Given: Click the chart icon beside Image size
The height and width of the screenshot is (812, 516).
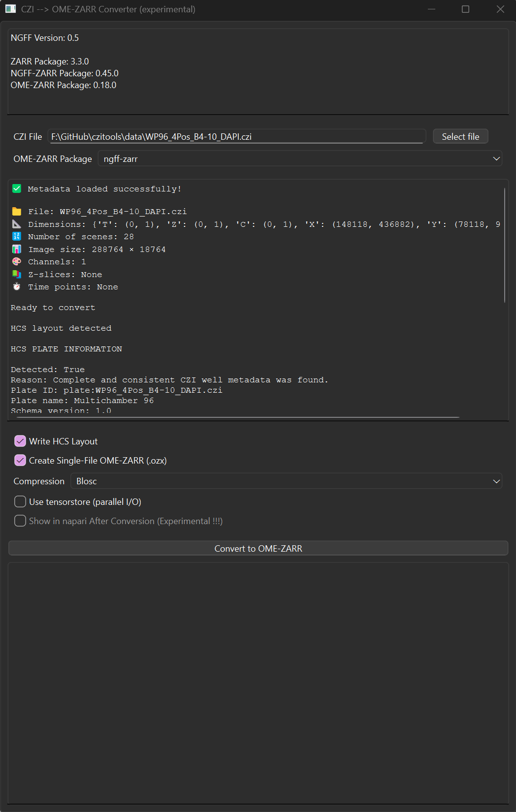Looking at the screenshot, I should pos(17,249).
